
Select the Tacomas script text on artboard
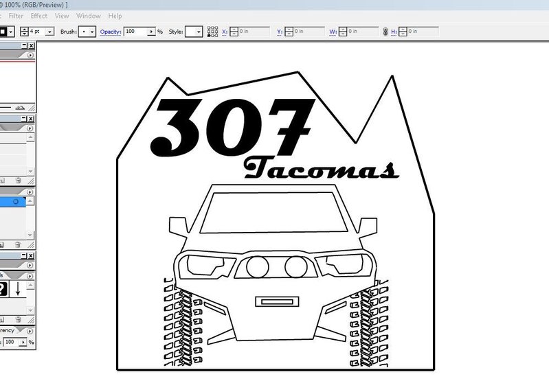[x=321, y=168]
